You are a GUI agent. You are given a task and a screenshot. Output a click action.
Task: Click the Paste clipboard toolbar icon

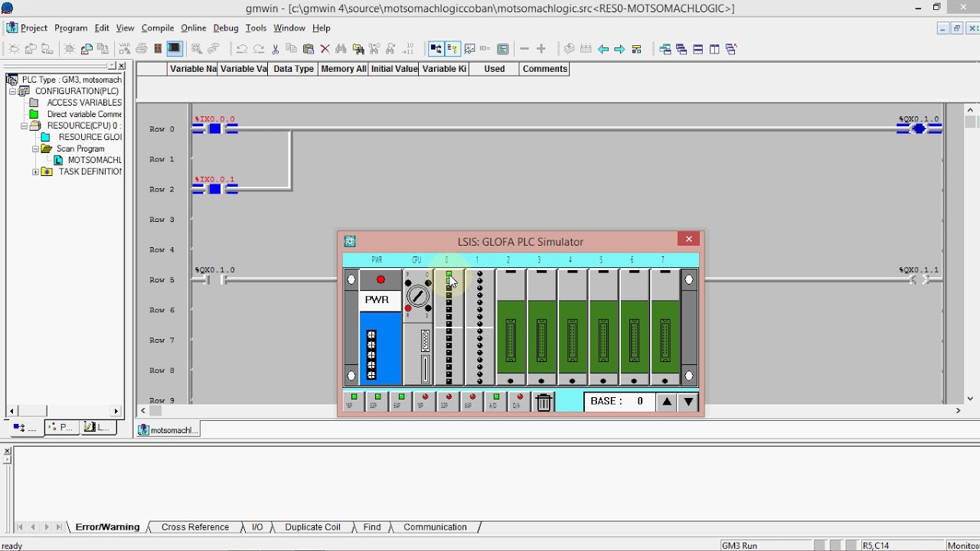pos(309,49)
